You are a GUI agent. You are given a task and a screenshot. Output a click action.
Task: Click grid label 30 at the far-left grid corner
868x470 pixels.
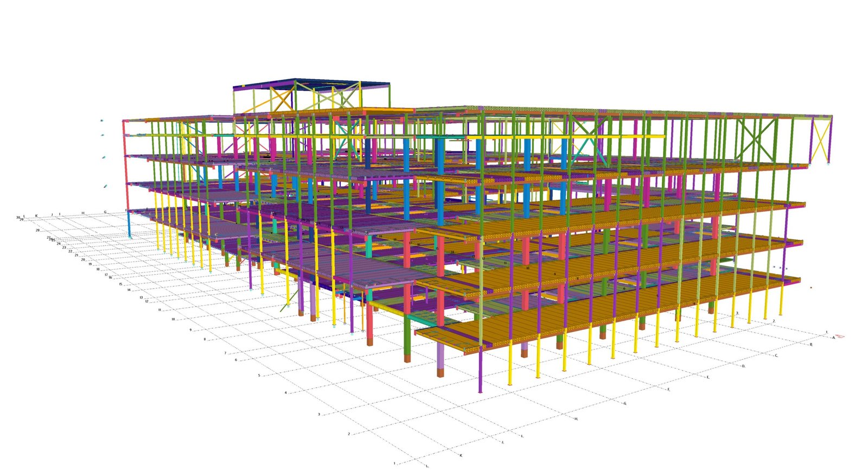click(x=18, y=217)
